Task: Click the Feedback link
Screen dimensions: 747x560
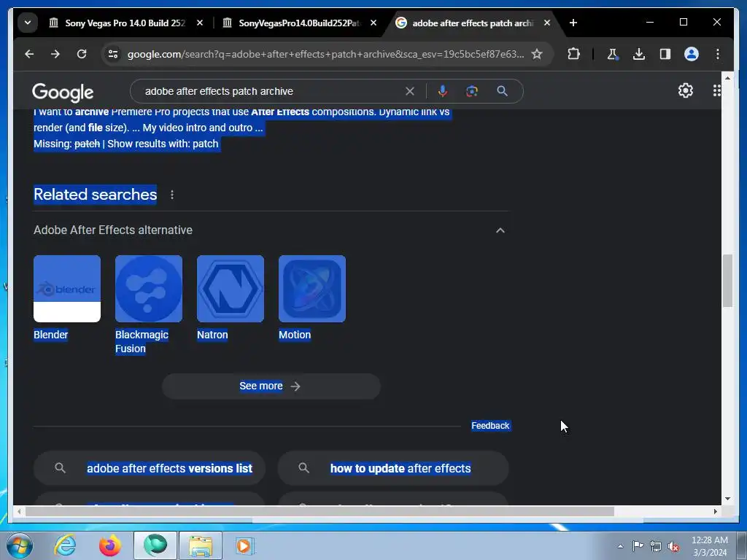Action: tap(490, 426)
